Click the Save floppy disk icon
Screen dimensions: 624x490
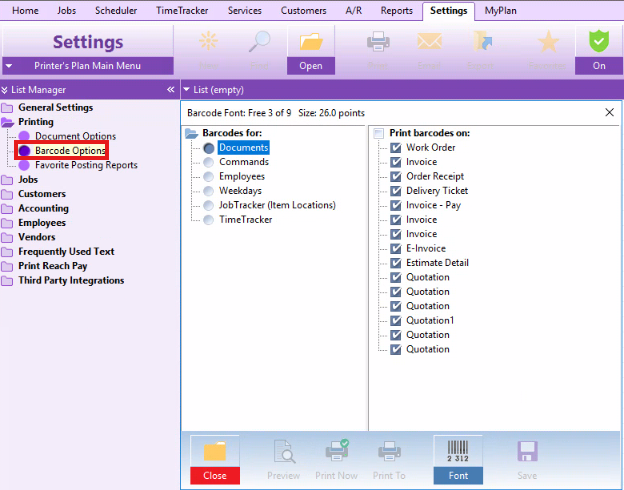tap(527, 451)
